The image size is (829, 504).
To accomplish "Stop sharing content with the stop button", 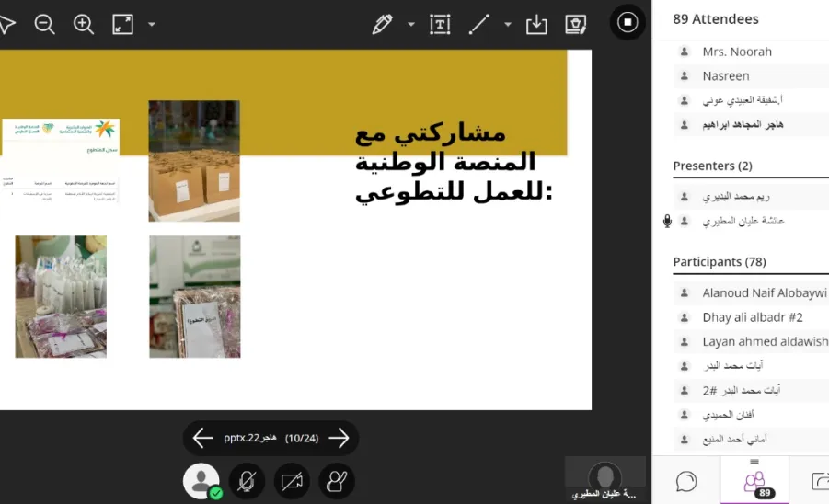I will tap(628, 22).
